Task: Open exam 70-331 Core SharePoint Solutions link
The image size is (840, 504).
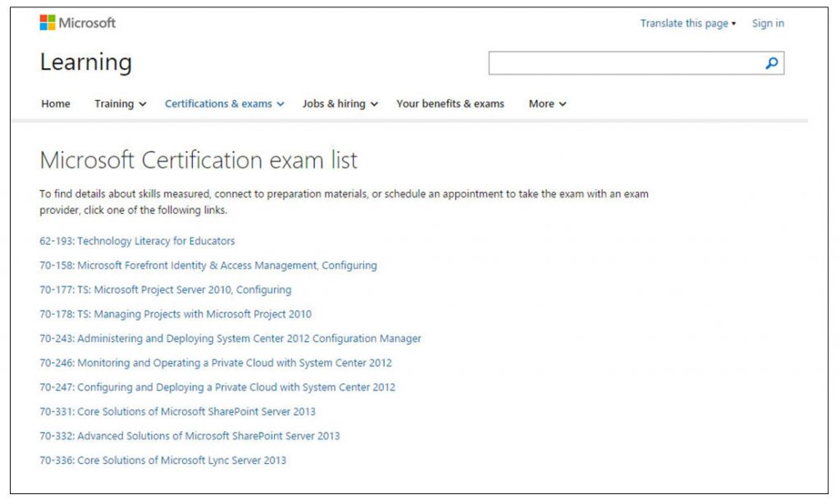Action: click(177, 411)
